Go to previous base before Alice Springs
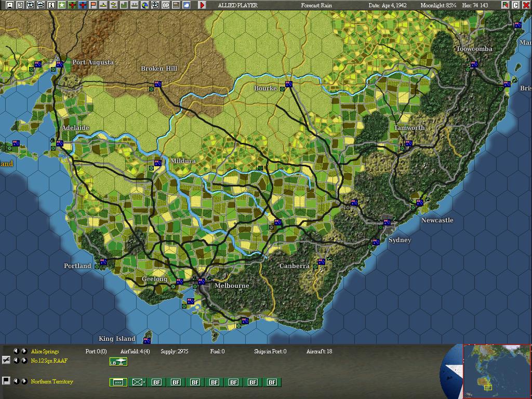532x399 pixels. tap(16, 351)
